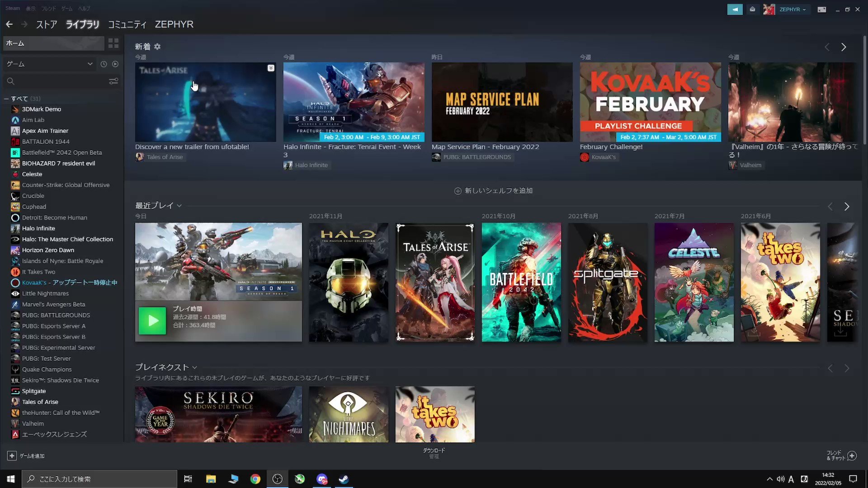
Task: Open the new shelf settings gear beside 新着
Action: (x=157, y=47)
